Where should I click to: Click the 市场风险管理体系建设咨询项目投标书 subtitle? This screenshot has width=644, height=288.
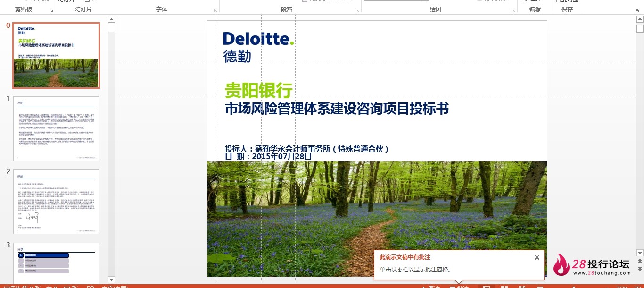[337, 109]
